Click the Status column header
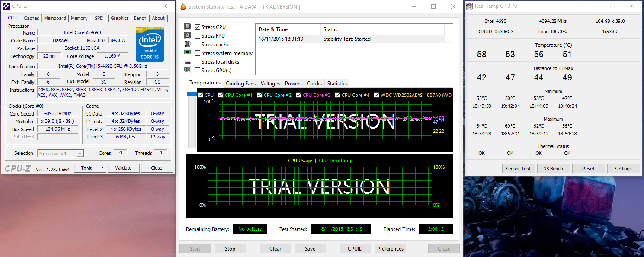 pyautogui.click(x=383, y=29)
